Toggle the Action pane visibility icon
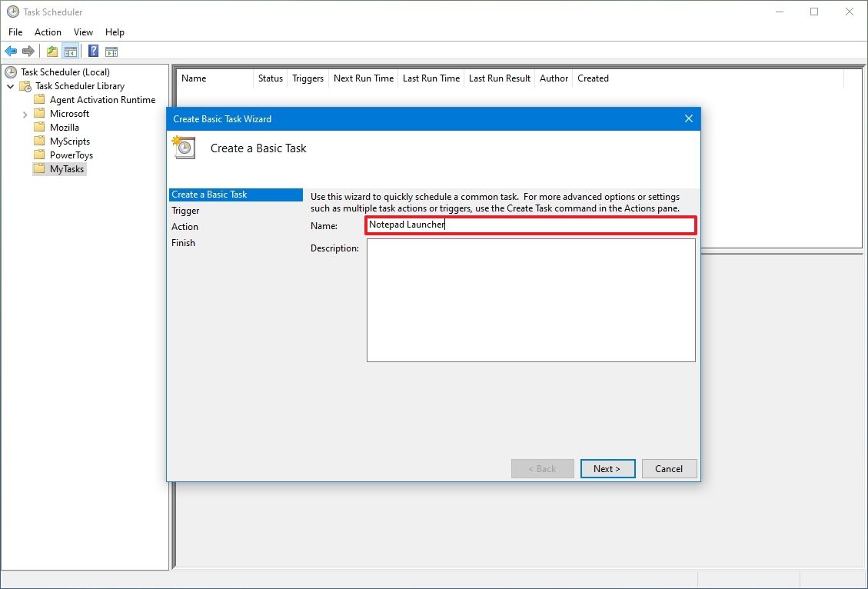Viewport: 868px width, 589px height. click(x=111, y=51)
